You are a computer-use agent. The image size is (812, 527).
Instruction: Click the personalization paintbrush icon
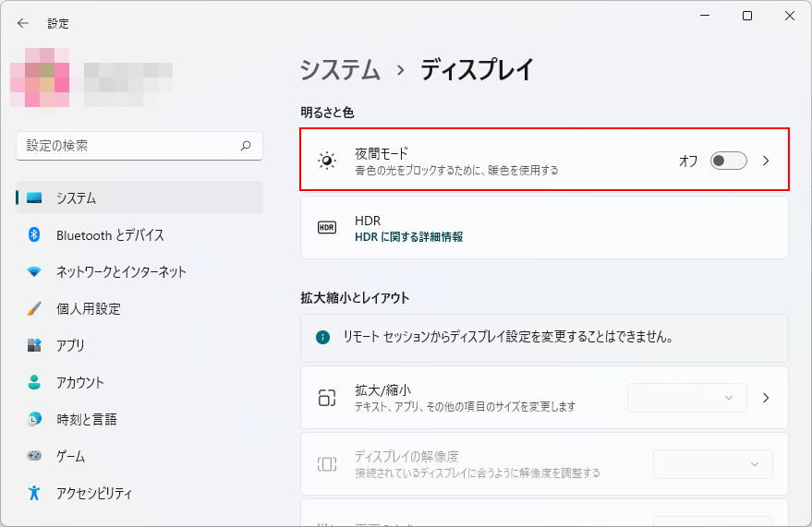35,309
